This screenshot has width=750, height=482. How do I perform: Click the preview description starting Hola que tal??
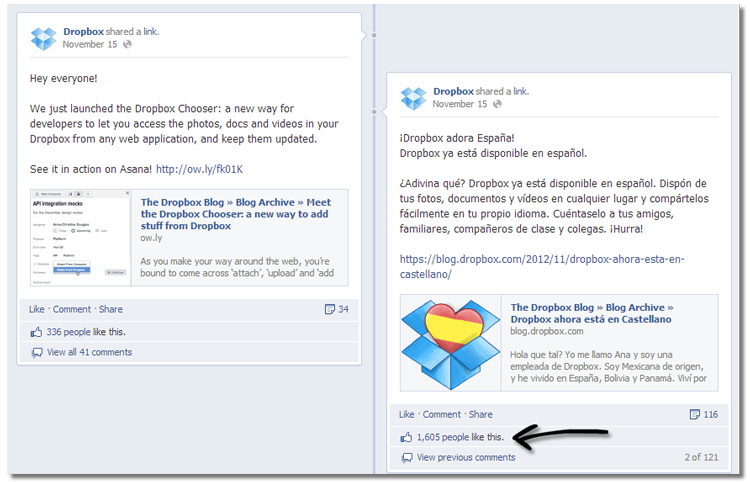[608, 367]
